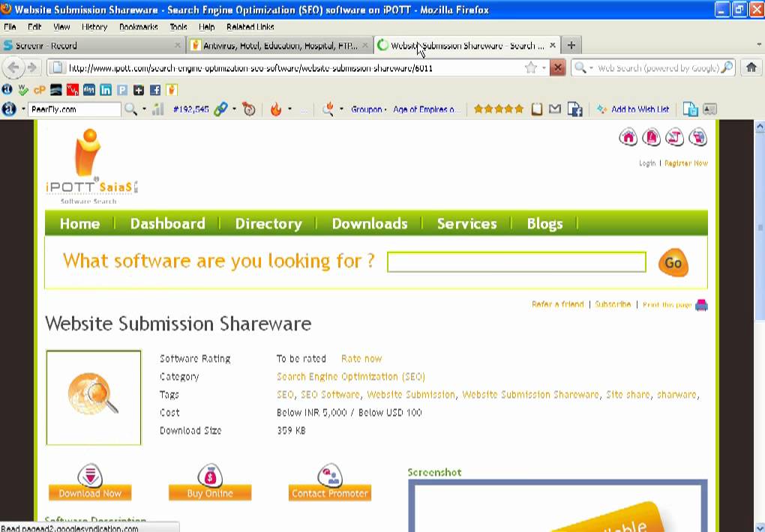765x532 pixels.
Task: Open the Downloads navigation item
Action: coord(369,223)
